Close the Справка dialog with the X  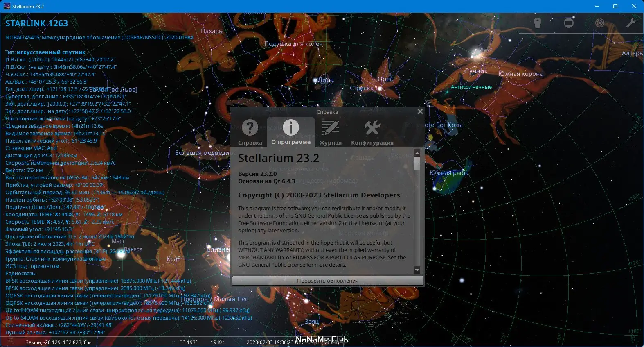(420, 111)
